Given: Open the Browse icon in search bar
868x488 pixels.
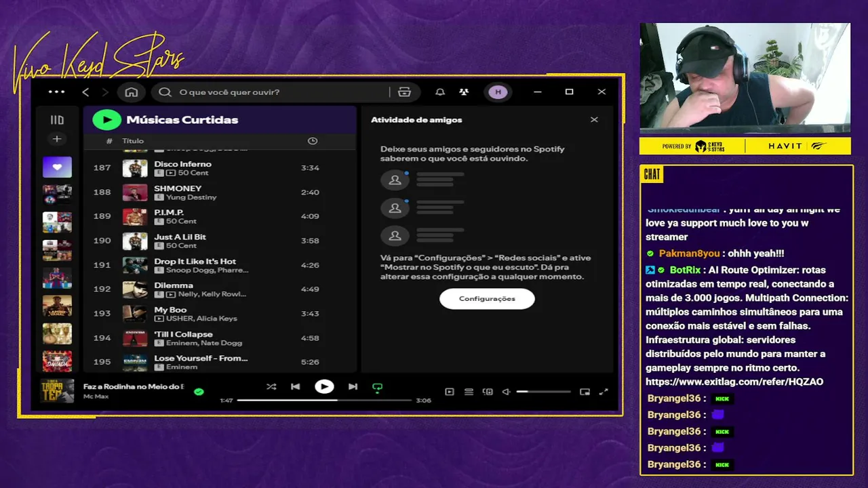Looking at the screenshot, I should pyautogui.click(x=405, y=92).
